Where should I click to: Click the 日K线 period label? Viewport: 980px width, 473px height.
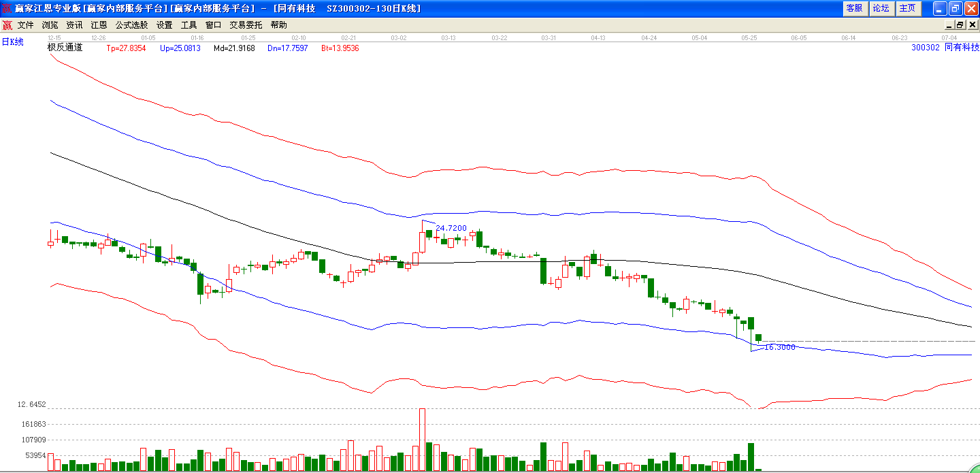(12, 42)
